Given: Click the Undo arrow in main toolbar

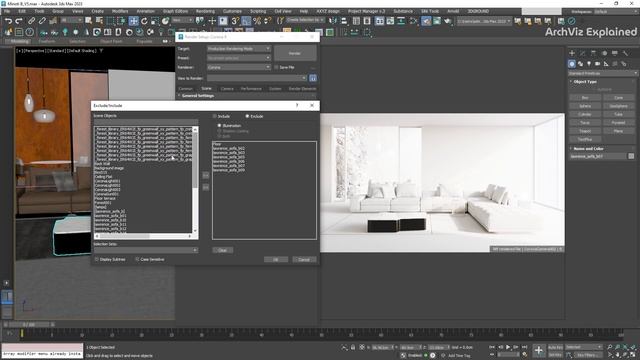Looking at the screenshot, I should 8,21.
